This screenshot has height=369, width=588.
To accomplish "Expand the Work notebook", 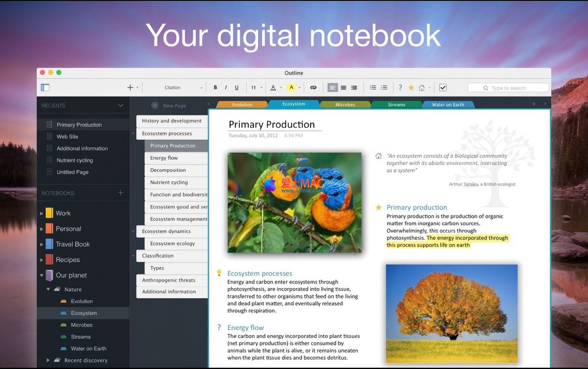I will (41, 214).
